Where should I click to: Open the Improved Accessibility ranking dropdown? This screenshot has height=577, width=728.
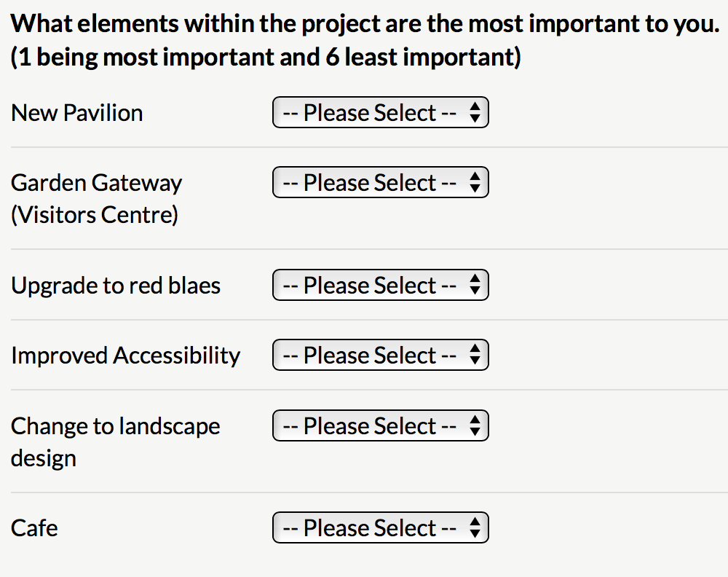380,355
